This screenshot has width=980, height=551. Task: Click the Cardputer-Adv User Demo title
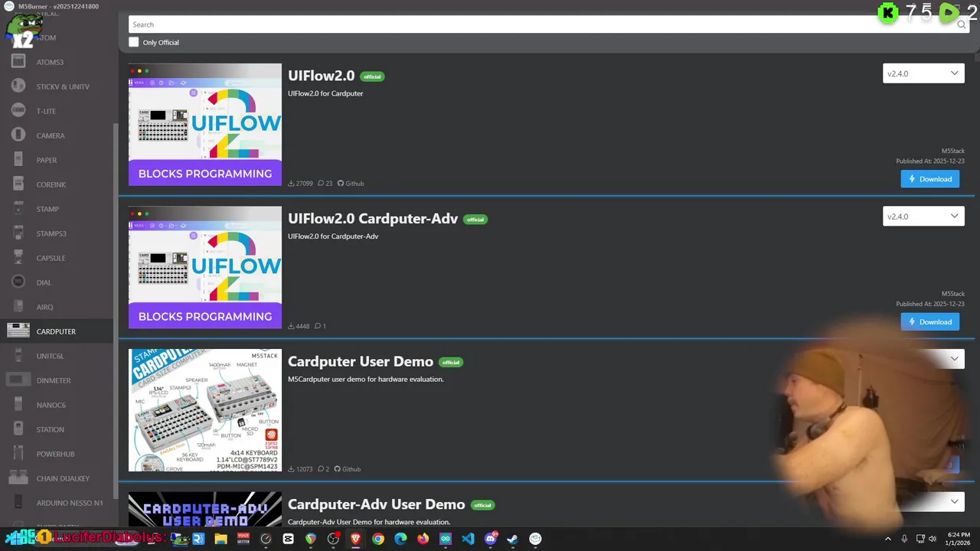tap(377, 504)
